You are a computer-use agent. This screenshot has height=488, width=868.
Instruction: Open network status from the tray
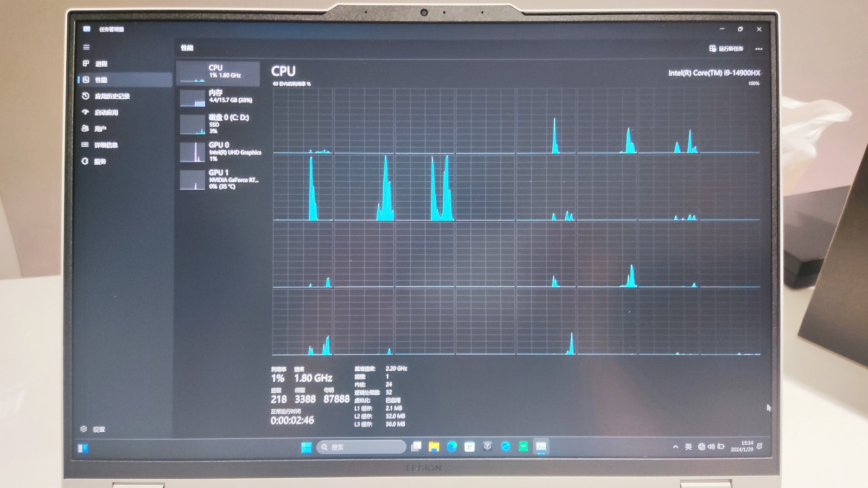click(x=701, y=447)
